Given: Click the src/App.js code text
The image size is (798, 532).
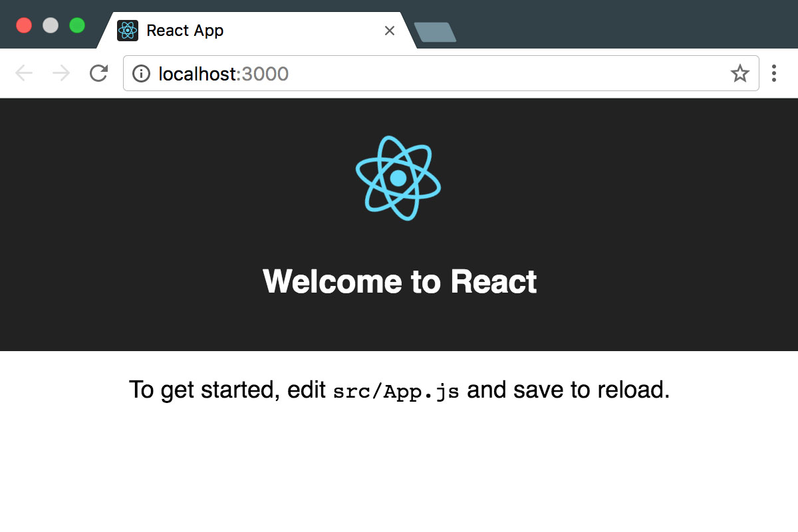Looking at the screenshot, I should point(396,391).
